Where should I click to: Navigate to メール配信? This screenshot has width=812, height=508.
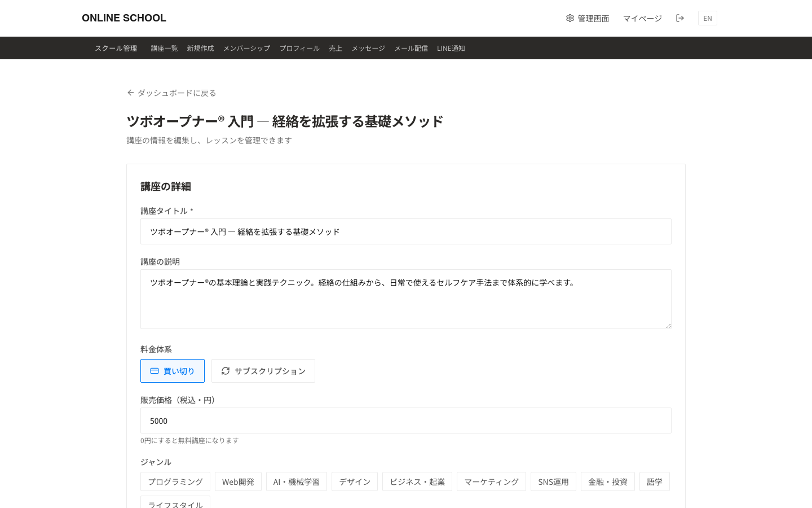pyautogui.click(x=411, y=48)
